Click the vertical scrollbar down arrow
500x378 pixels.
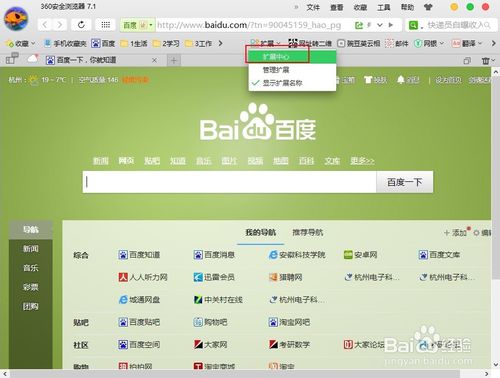(x=496, y=364)
